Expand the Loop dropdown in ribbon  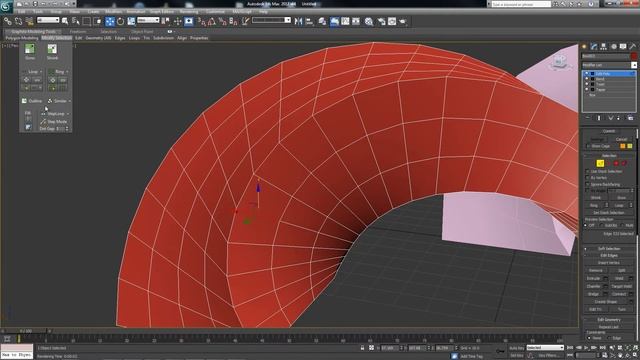pos(41,72)
